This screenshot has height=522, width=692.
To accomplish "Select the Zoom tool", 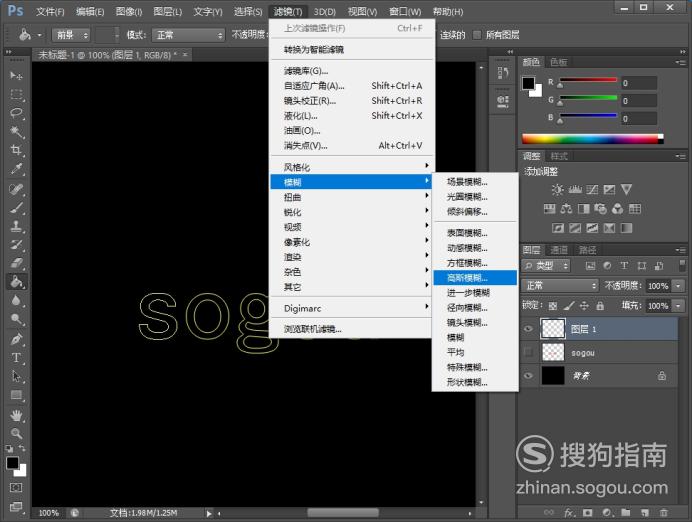I will point(16,434).
